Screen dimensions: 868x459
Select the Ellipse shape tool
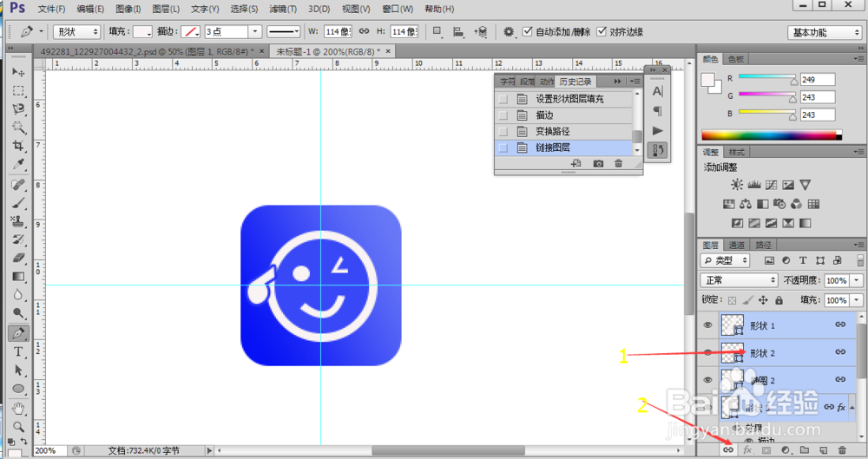pos(18,388)
